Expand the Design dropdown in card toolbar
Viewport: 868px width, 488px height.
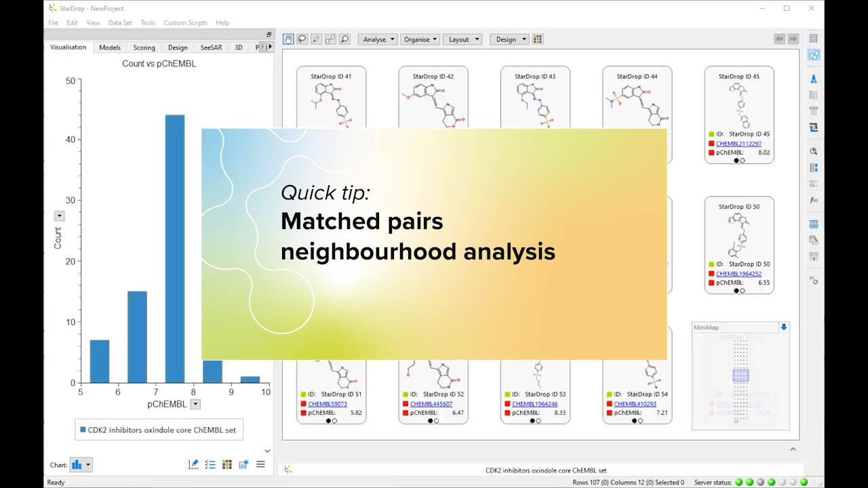click(x=510, y=39)
